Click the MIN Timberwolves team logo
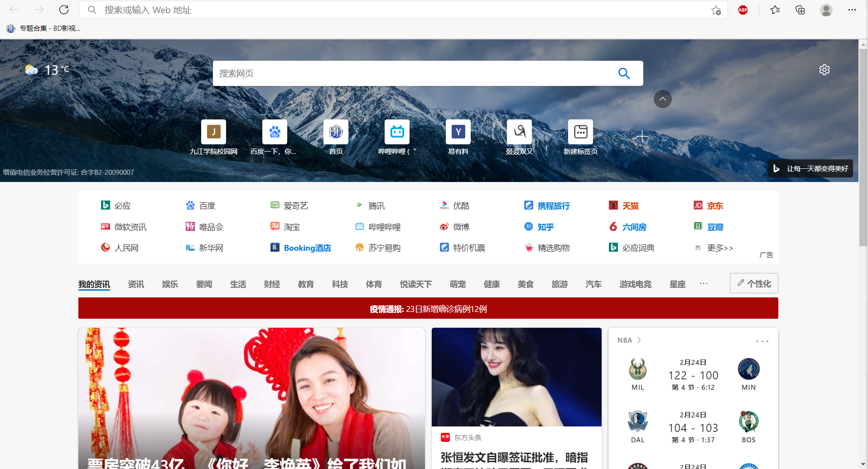 [x=749, y=369]
